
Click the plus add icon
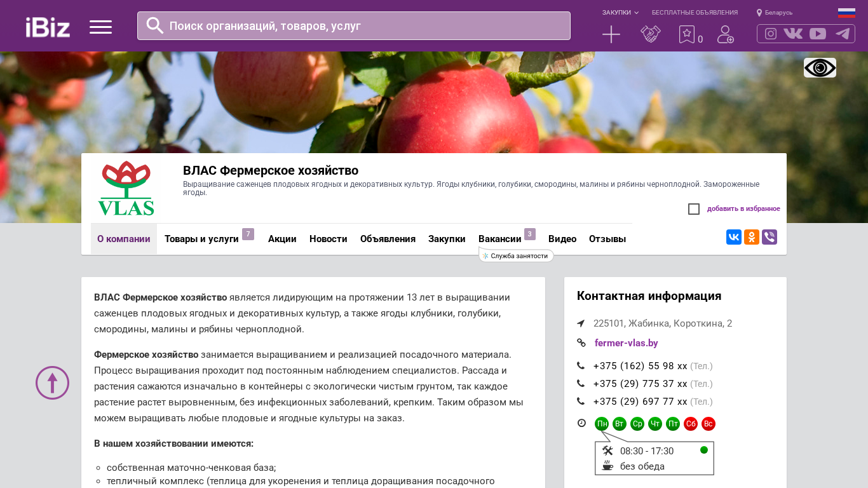611,34
